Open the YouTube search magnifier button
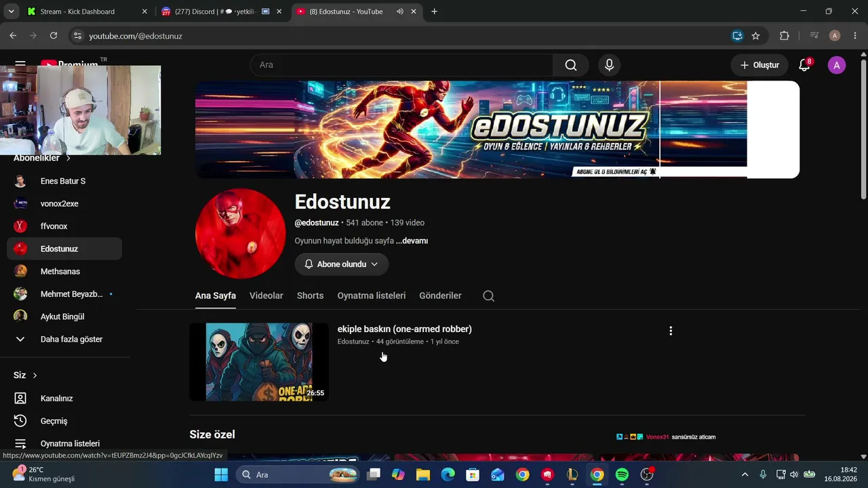The height and width of the screenshot is (488, 868). (571, 65)
